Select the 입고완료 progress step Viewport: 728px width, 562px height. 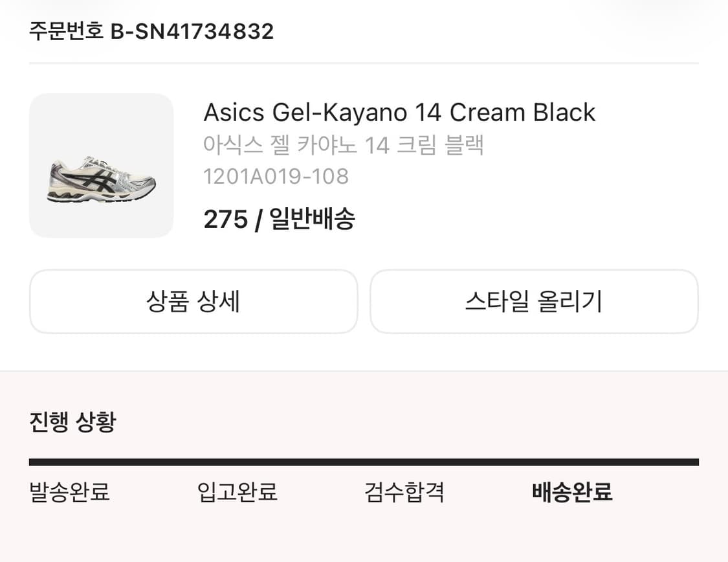click(x=236, y=493)
